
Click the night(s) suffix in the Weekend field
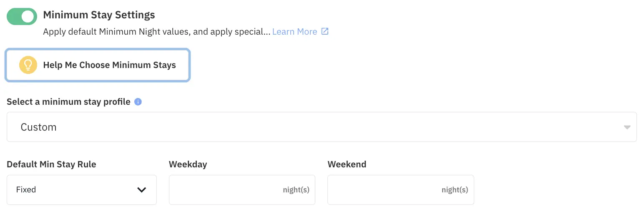coord(455,190)
